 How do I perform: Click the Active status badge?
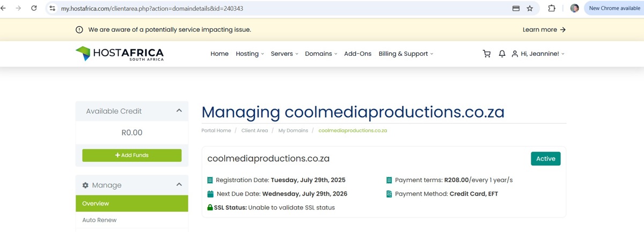click(x=546, y=158)
